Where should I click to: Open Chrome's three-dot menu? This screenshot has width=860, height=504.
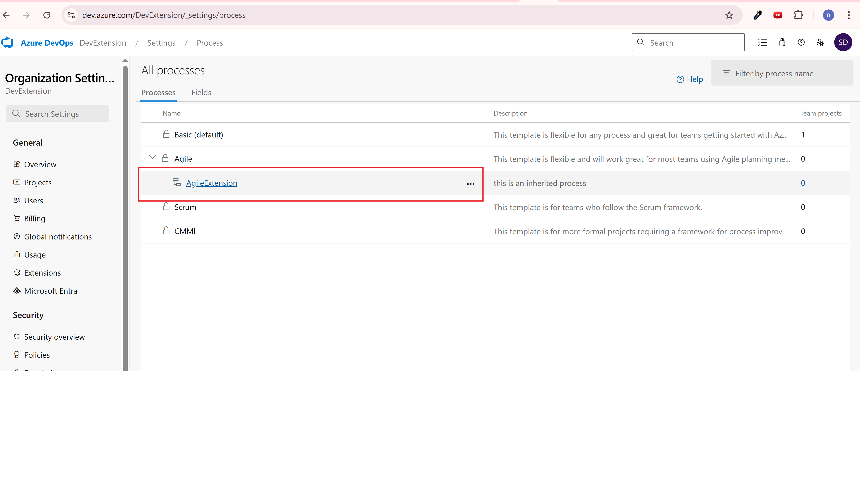848,15
